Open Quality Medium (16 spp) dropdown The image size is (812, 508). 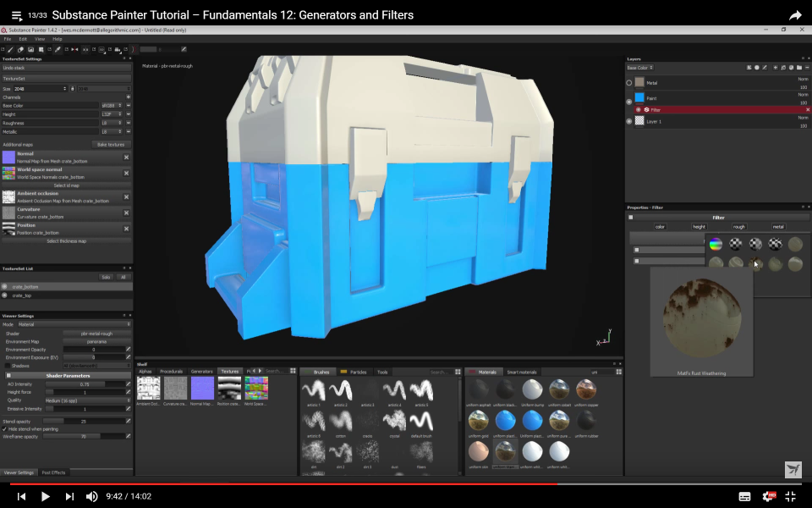pyautogui.click(x=87, y=400)
